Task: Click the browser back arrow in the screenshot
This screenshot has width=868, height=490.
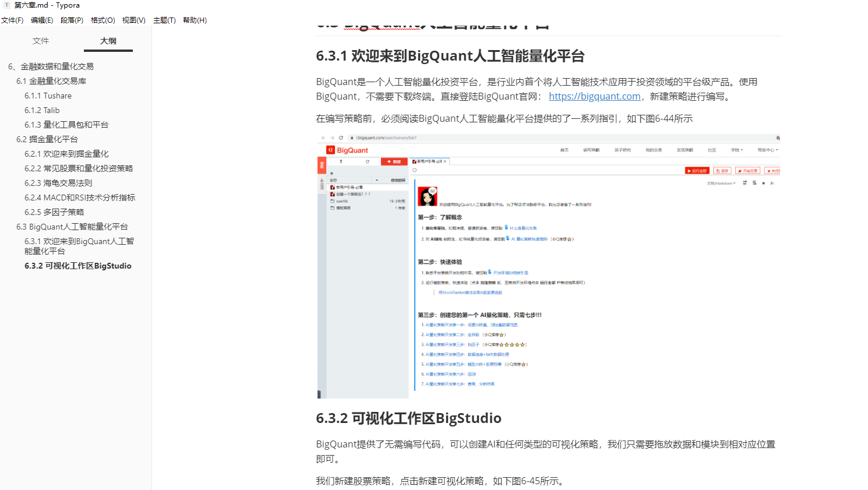Action: click(x=323, y=137)
